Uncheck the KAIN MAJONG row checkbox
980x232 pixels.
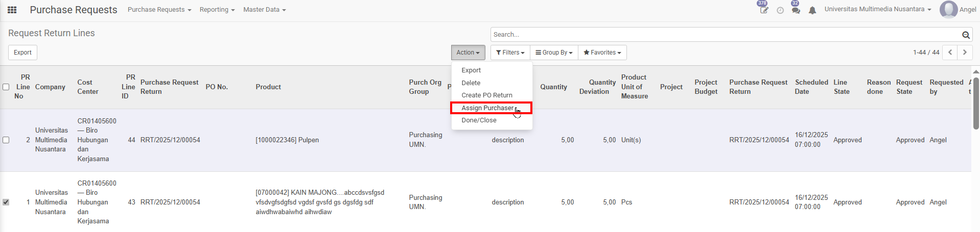coord(6,202)
